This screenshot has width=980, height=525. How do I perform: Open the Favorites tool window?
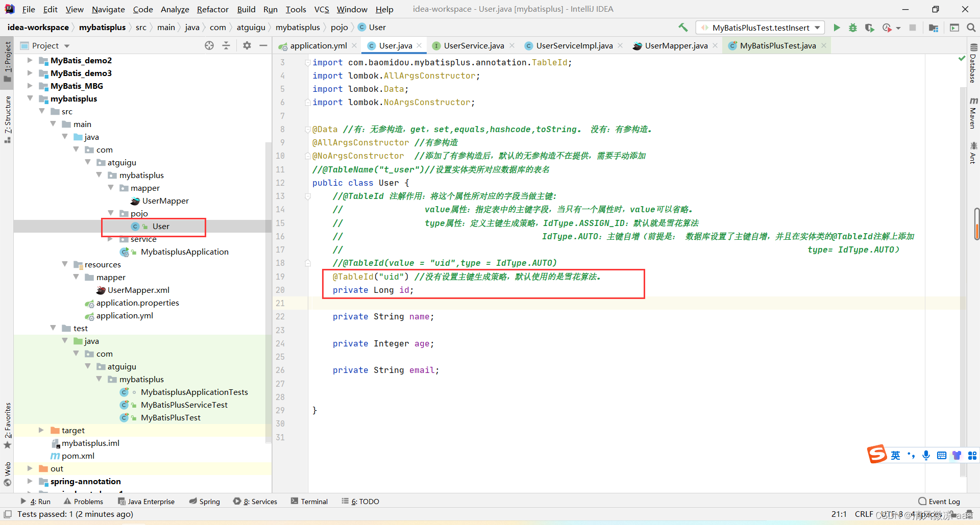click(7, 426)
